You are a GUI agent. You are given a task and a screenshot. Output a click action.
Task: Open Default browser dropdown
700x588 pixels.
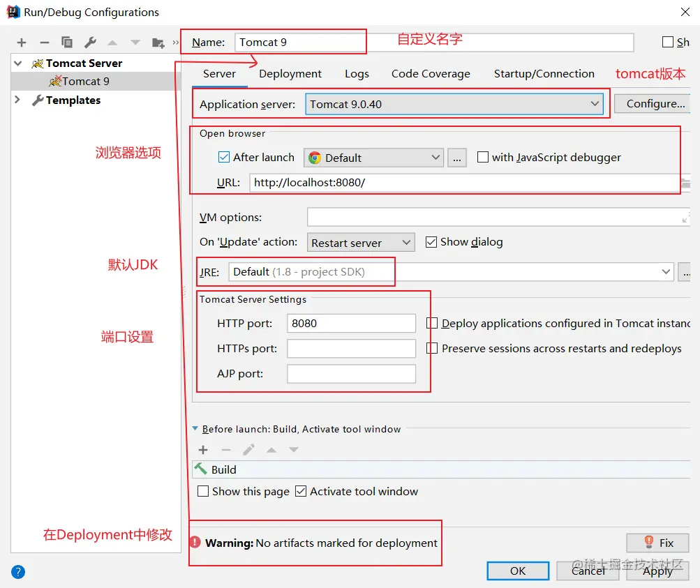click(373, 158)
